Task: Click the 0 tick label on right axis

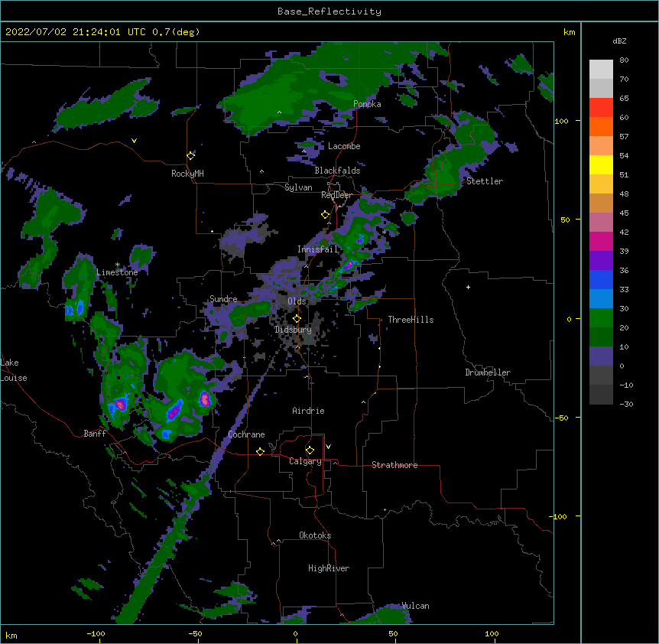Action: pos(569,320)
